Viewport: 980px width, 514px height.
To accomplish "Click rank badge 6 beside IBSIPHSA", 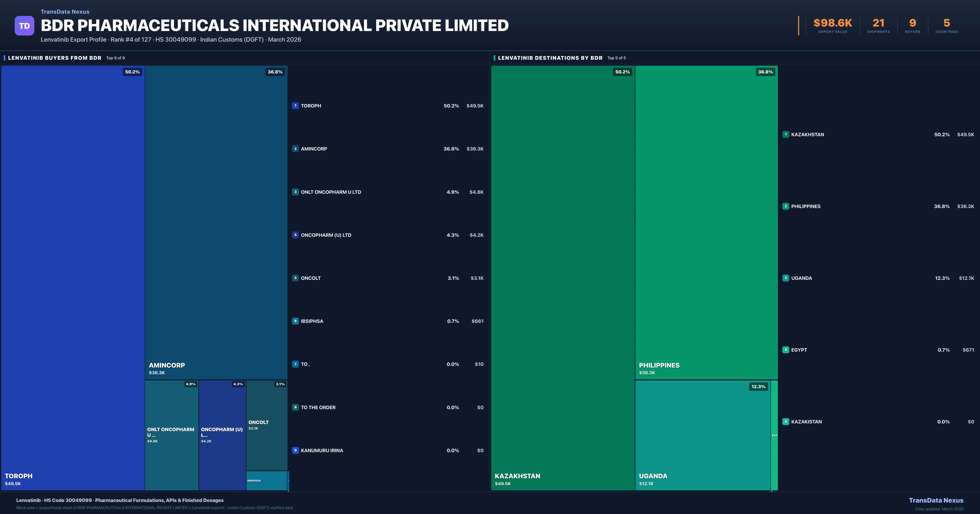I will pos(295,321).
